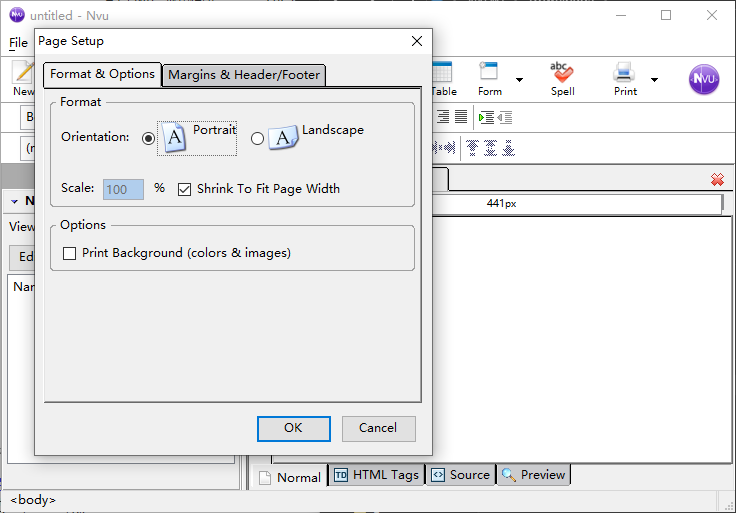Viewport: 736px width, 513px height.
Task: Click the Scale percentage field
Action: pos(123,190)
